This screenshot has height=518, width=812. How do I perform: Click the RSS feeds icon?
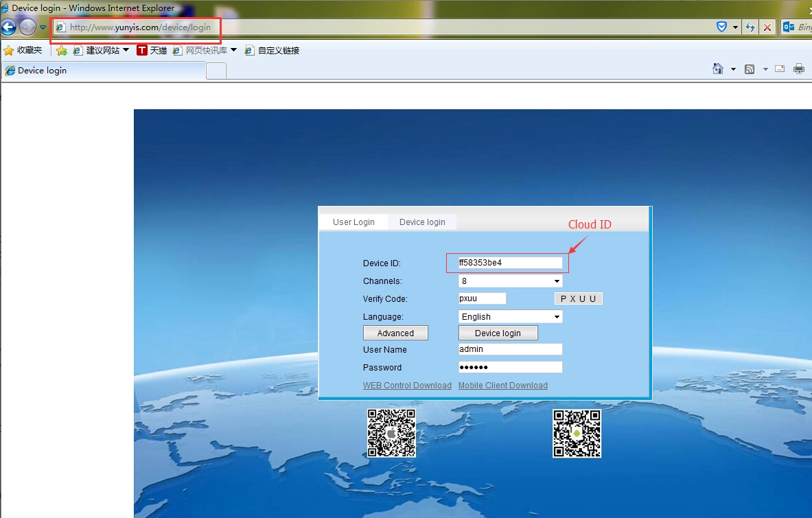(x=750, y=69)
